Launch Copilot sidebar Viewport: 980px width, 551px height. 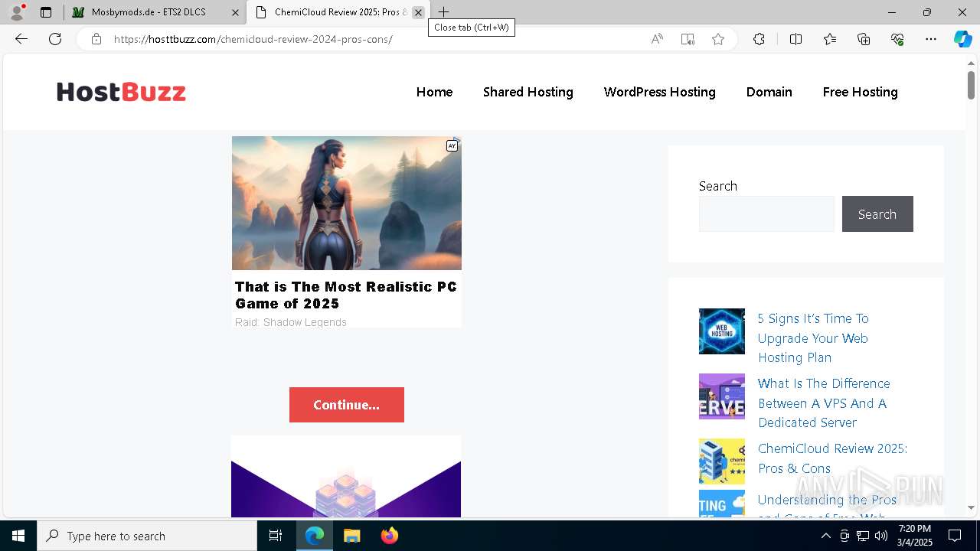click(x=962, y=39)
